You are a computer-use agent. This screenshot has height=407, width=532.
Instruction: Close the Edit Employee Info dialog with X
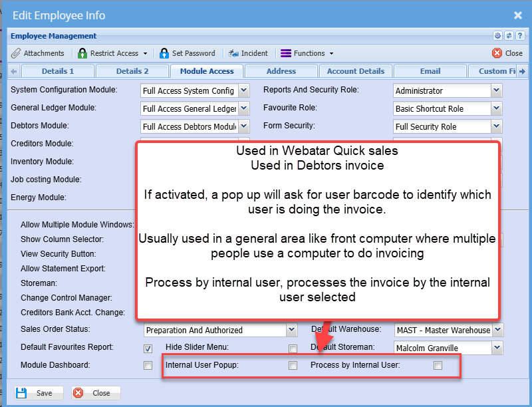tap(518, 15)
